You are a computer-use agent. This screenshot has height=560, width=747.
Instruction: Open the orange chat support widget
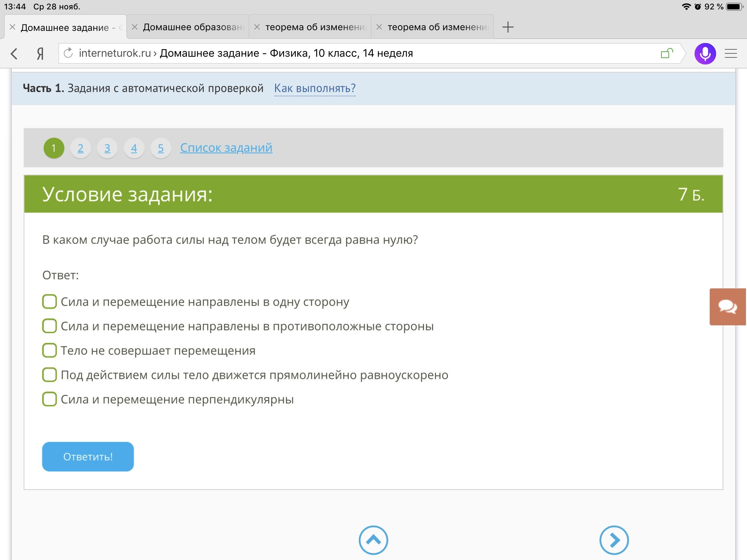728,307
